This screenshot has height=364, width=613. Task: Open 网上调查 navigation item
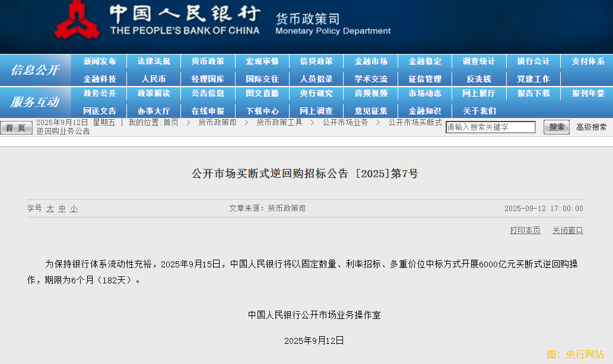(316, 111)
